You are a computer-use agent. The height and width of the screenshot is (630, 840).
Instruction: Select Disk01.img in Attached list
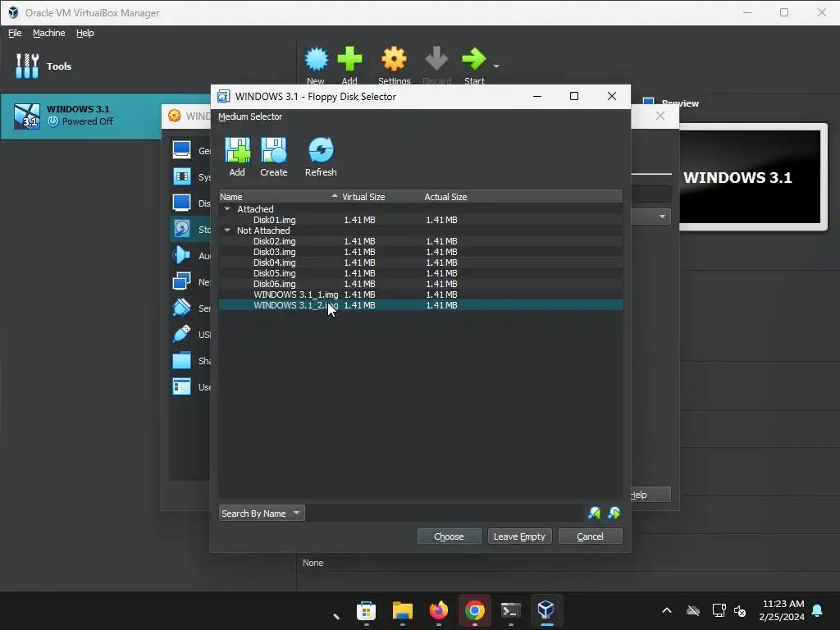coord(421,220)
